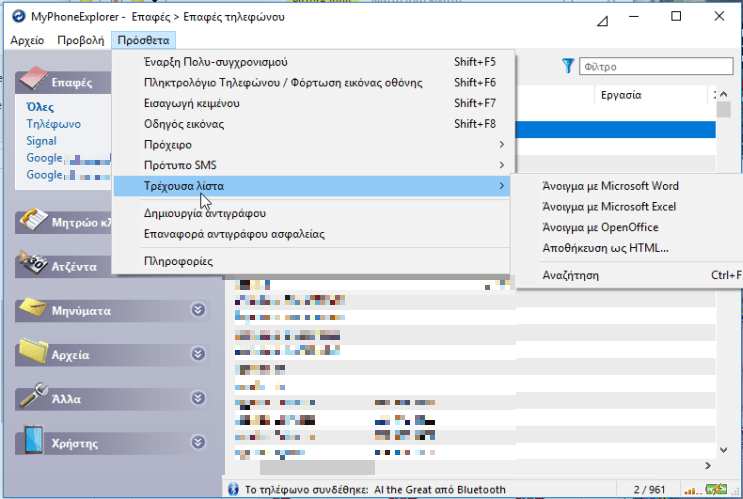Choose Επαναφορά αντιγράφου ασφαλείας
The image size is (743, 499).
312,234
